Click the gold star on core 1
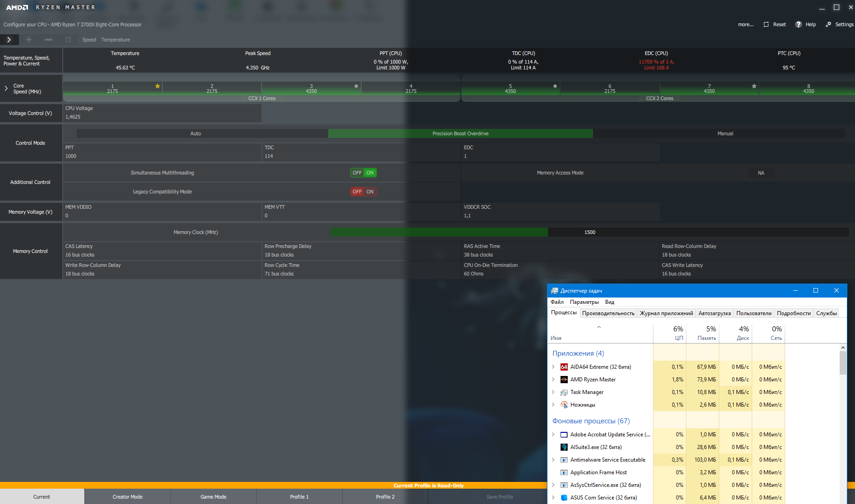855x504 pixels. 157,86
